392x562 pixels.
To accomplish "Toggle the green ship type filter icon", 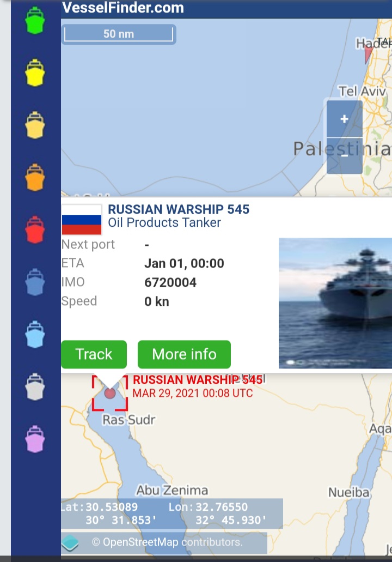I will pos(35,21).
